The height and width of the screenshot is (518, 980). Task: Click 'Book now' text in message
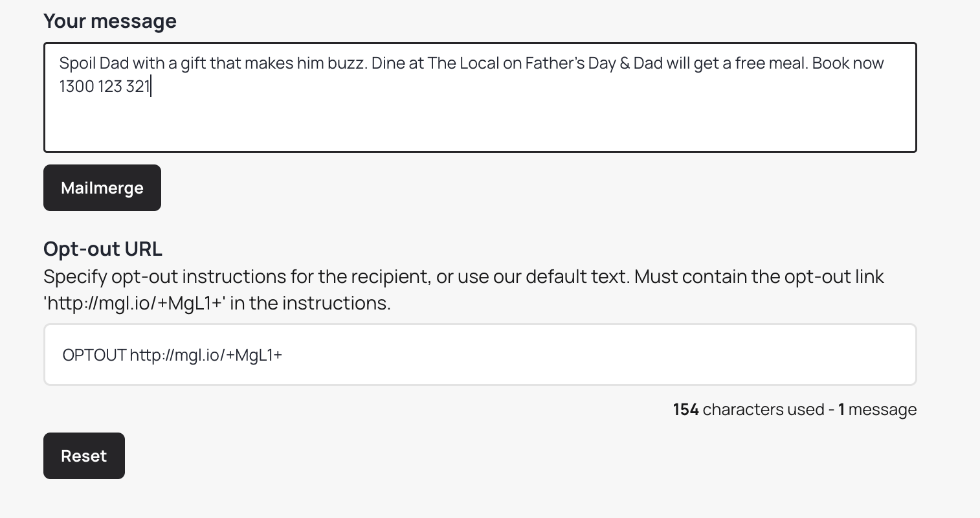[x=848, y=63]
